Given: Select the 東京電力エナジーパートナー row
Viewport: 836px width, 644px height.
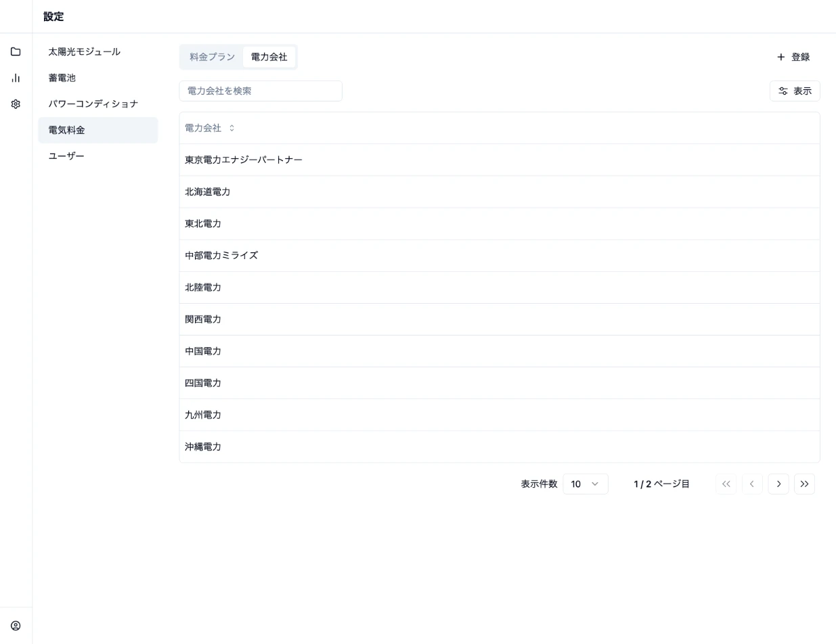Looking at the screenshot, I should point(500,160).
